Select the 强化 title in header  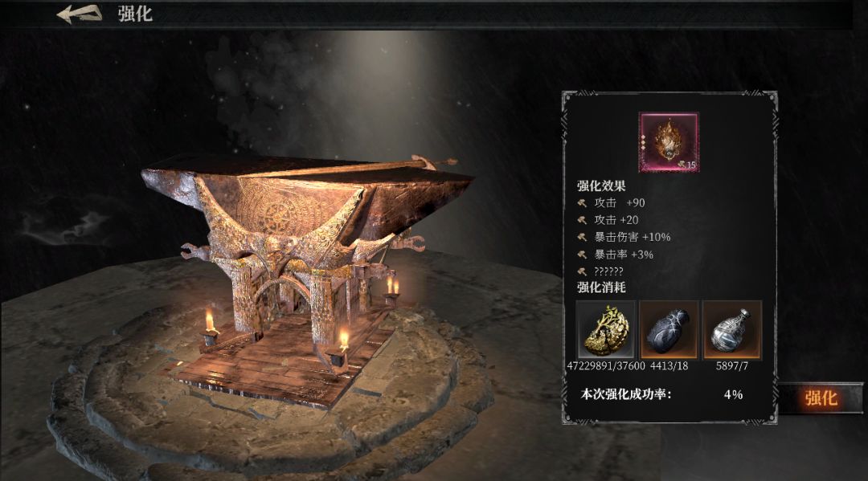point(135,14)
